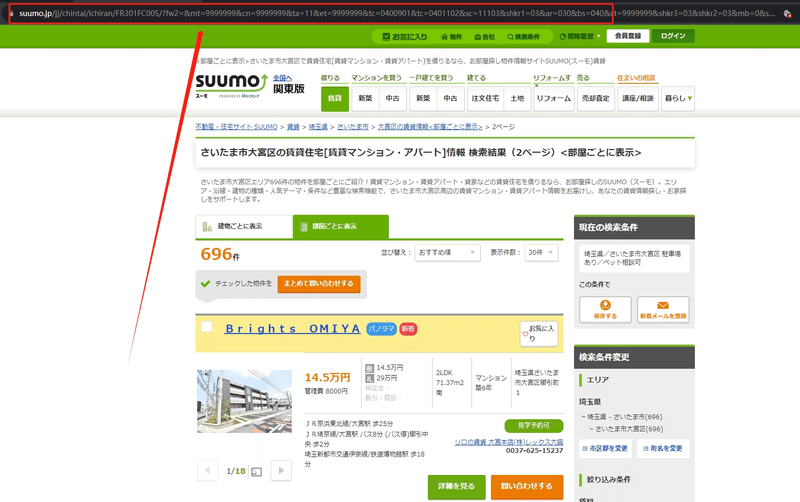Screen dimensions: 800x502
Task: Open 検索条件 magnifier in the header
Action: (523, 37)
